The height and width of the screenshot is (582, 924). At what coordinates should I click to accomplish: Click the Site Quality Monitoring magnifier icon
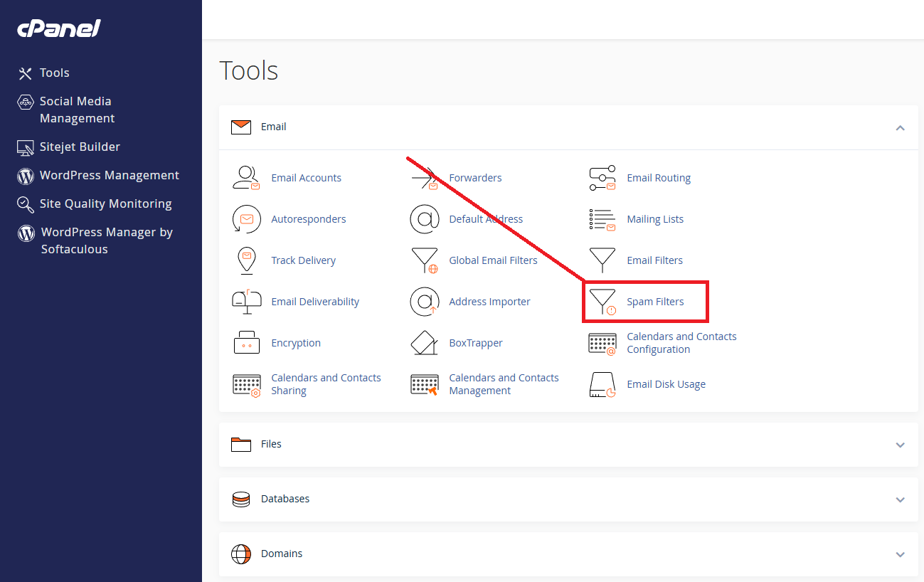[26, 204]
